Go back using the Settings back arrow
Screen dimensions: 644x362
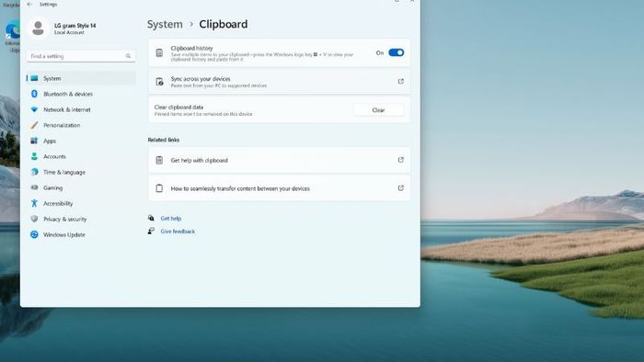coord(29,4)
